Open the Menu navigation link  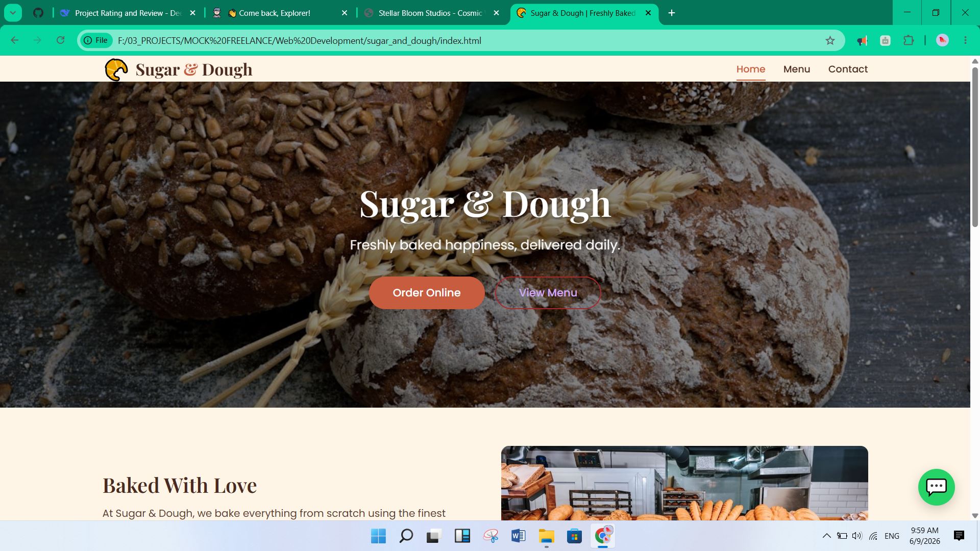point(796,69)
